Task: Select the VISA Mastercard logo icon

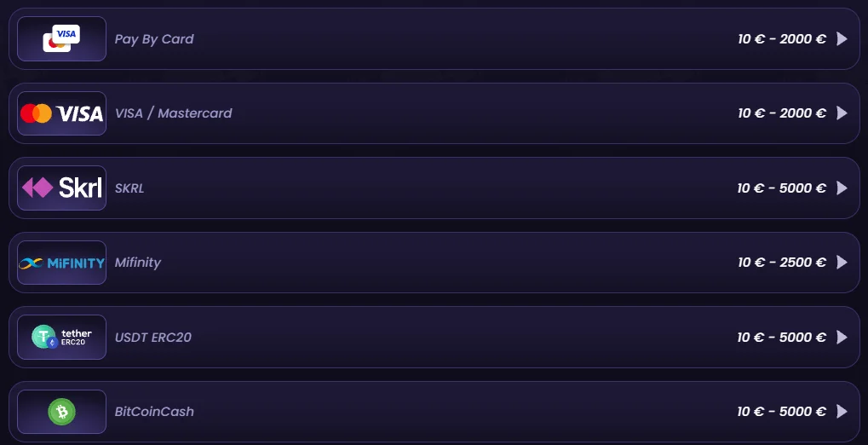Action: [x=61, y=113]
